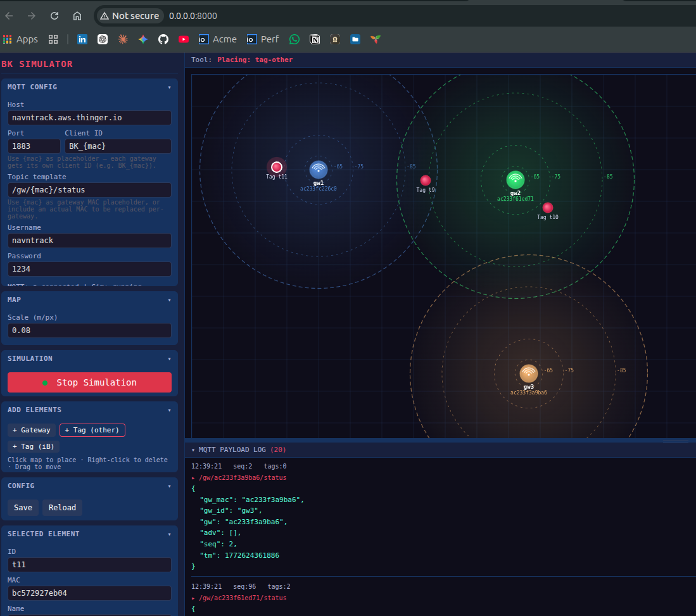
Task: Select Tag t9 marker
Action: coord(425,180)
